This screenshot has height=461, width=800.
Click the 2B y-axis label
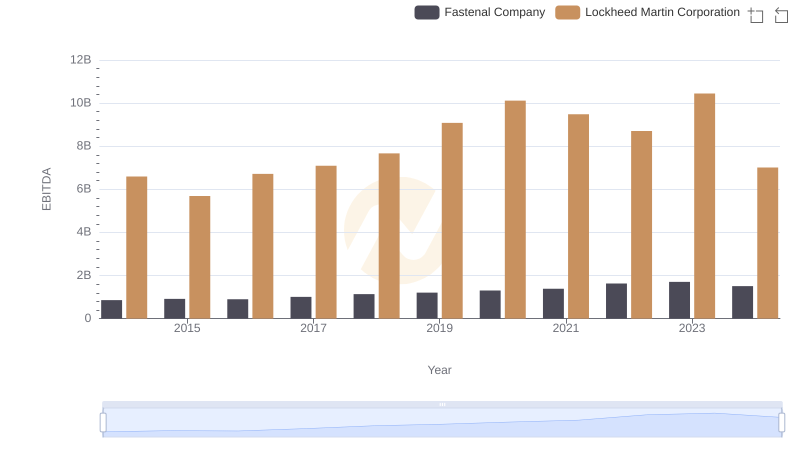pyautogui.click(x=84, y=275)
